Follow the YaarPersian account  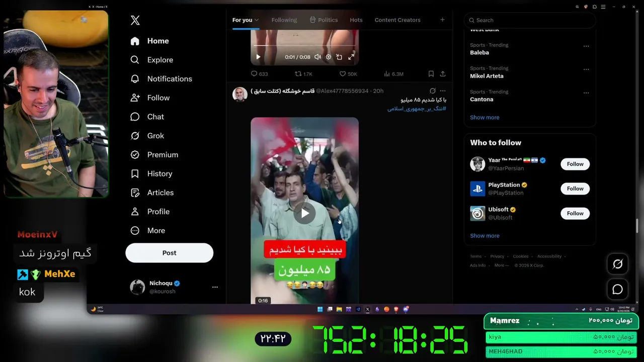575,164
